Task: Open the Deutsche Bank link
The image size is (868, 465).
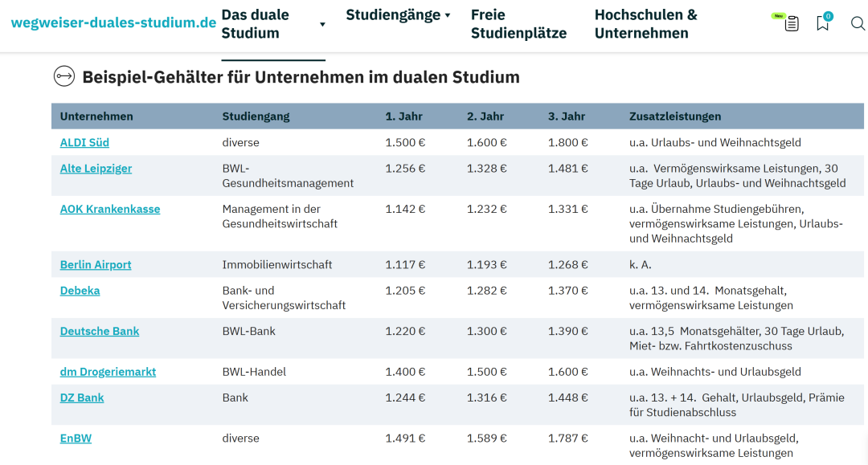Action: click(x=100, y=331)
